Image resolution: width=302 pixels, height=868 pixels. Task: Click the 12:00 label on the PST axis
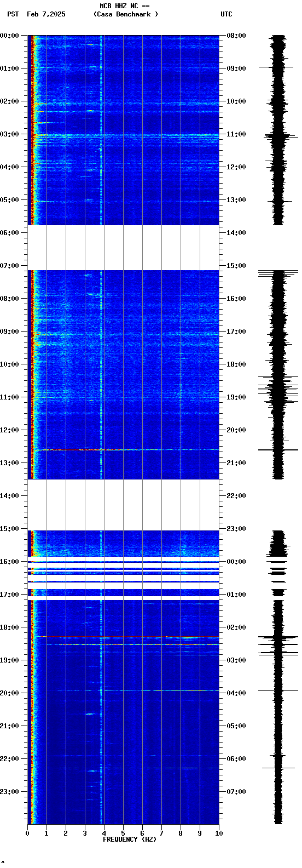click(9, 430)
